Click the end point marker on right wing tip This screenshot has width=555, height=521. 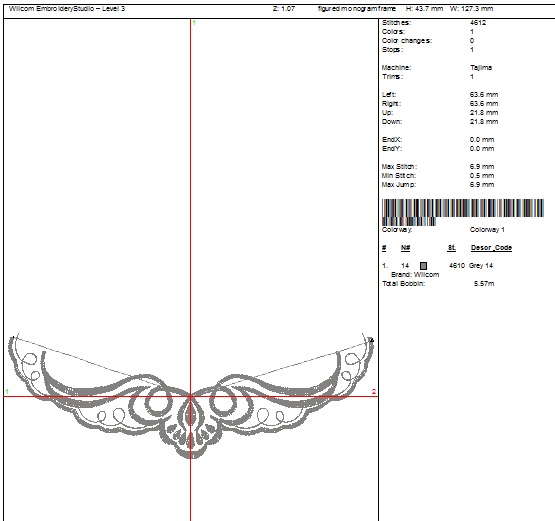coord(371,340)
